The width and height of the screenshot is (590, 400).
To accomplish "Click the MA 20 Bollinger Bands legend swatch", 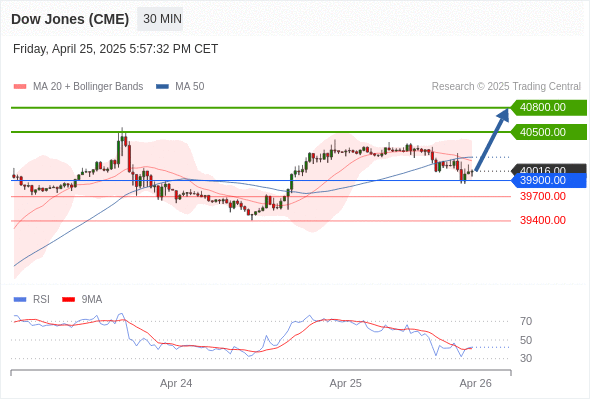I will (20, 87).
